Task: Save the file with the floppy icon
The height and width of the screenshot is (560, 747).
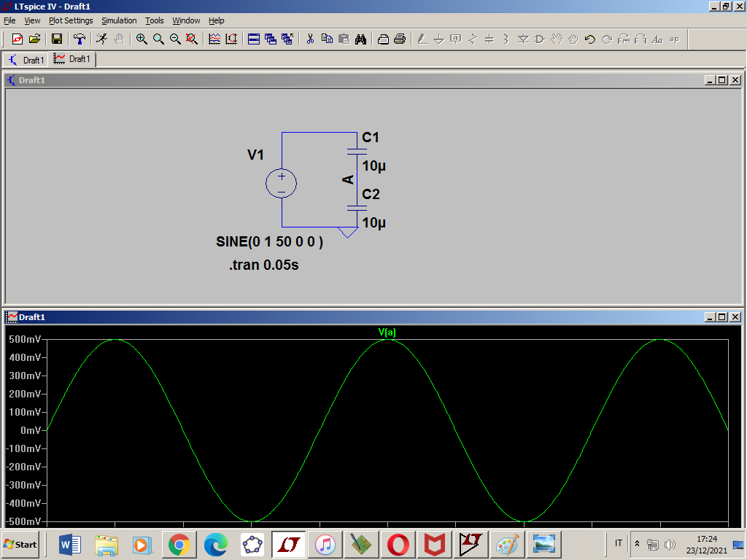Action: click(x=56, y=39)
